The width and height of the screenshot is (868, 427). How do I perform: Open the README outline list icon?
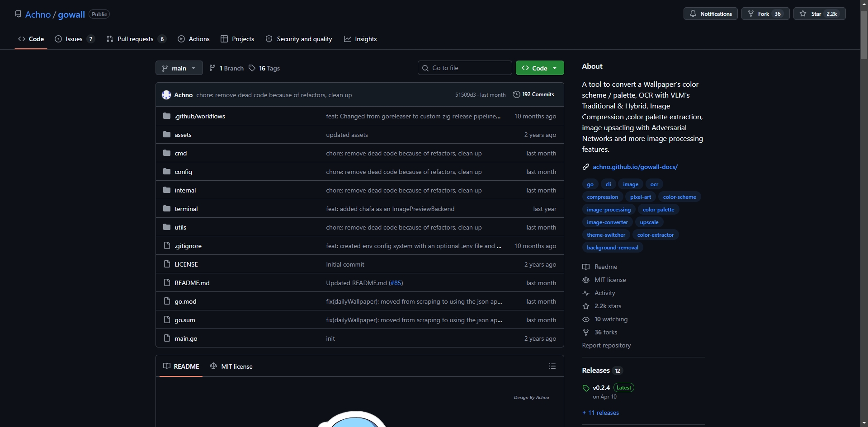[x=552, y=366]
